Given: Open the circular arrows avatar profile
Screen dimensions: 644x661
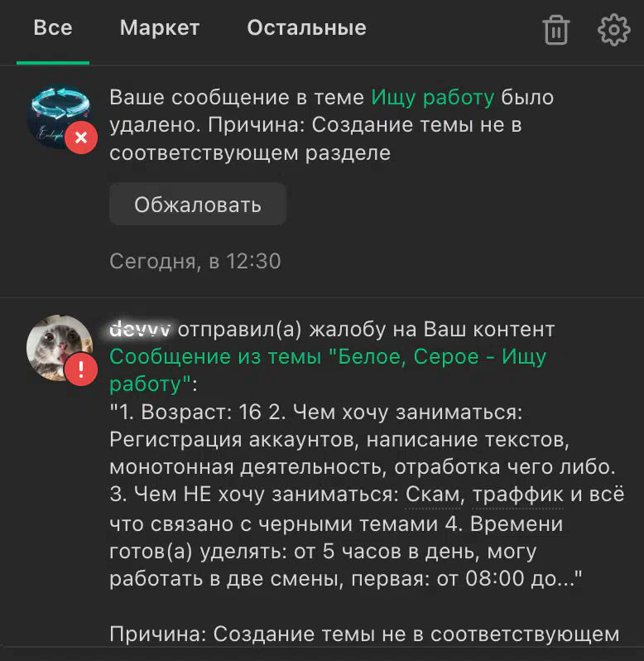Looking at the screenshot, I should [59, 115].
